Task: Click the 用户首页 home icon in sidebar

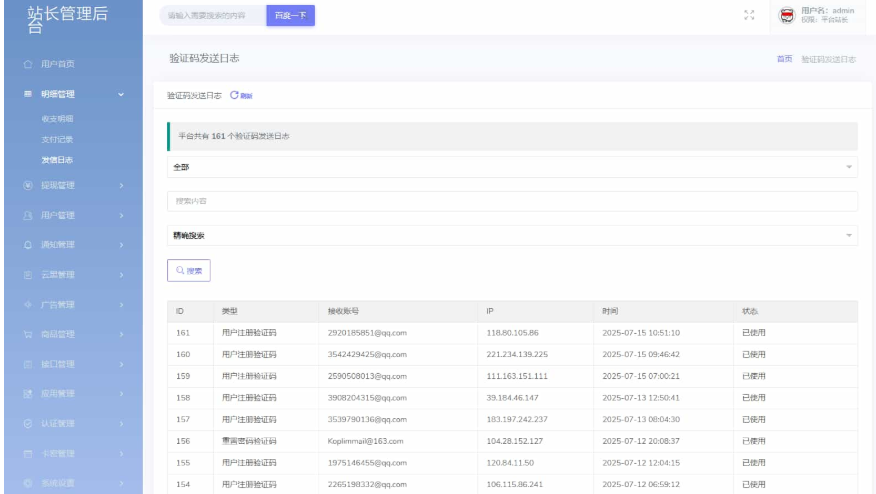Action: [28, 64]
